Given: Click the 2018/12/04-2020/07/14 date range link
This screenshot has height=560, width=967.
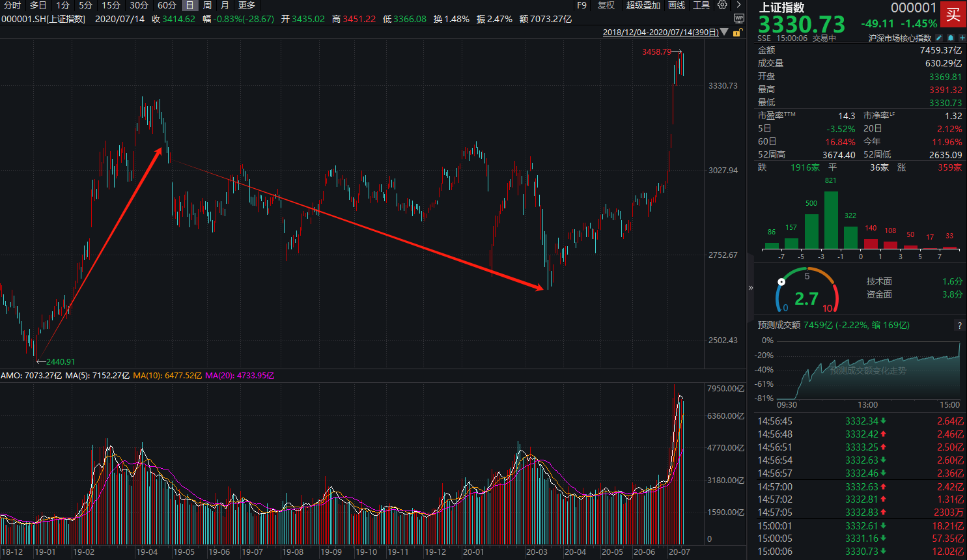Looking at the screenshot, I should (x=660, y=33).
